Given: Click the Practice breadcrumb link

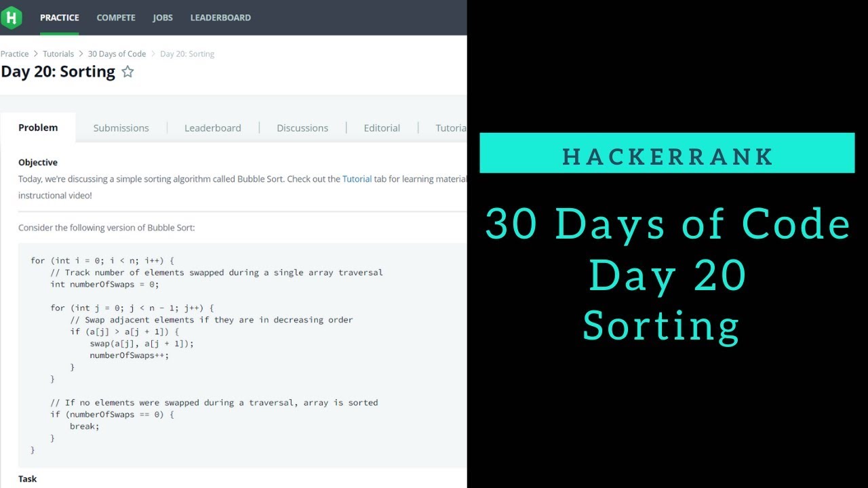Looking at the screenshot, I should pos(15,54).
